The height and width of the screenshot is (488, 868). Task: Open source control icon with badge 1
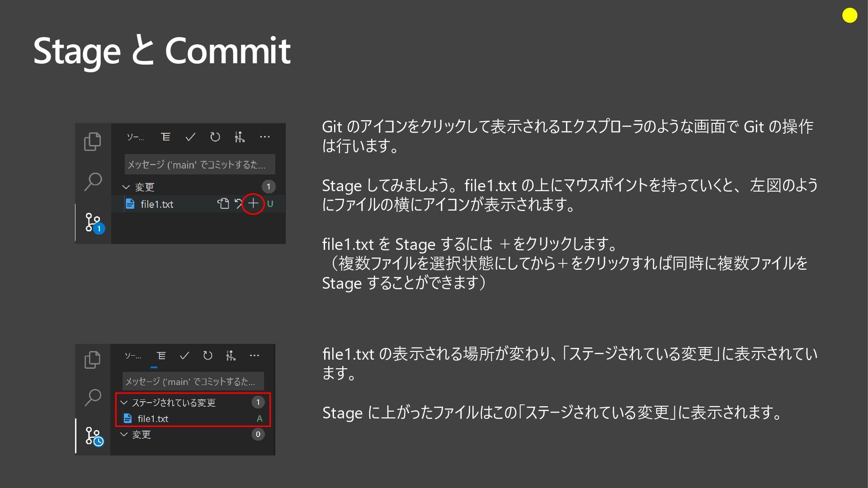[94, 223]
